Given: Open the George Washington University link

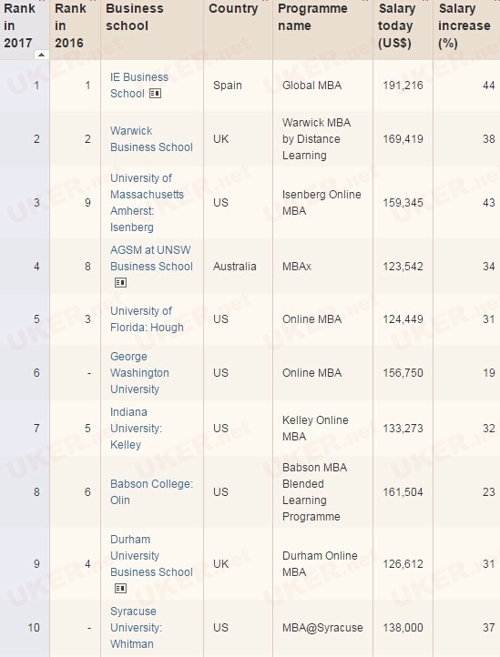Looking at the screenshot, I should point(140,372).
